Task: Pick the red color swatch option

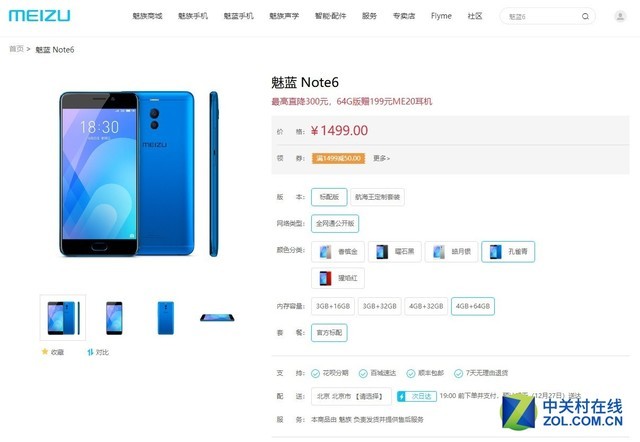Action: pos(338,278)
